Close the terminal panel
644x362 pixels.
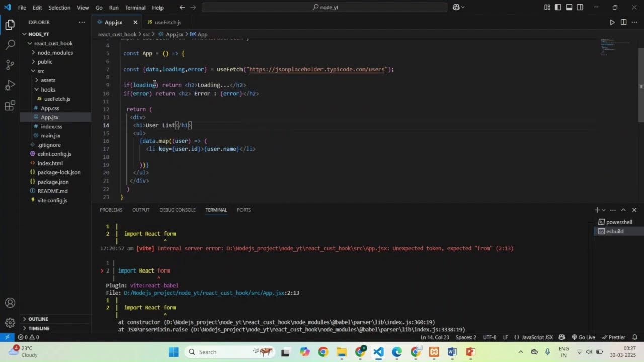[x=634, y=210]
